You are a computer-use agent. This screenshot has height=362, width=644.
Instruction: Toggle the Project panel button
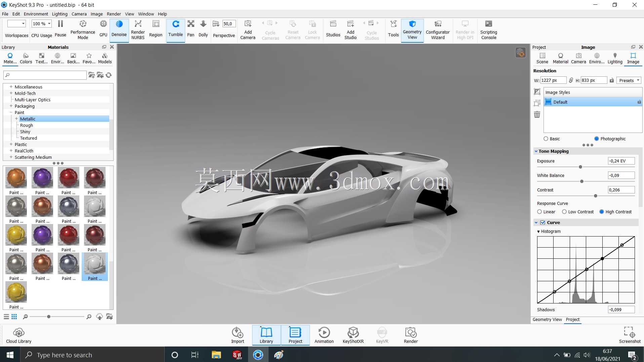coord(295,335)
